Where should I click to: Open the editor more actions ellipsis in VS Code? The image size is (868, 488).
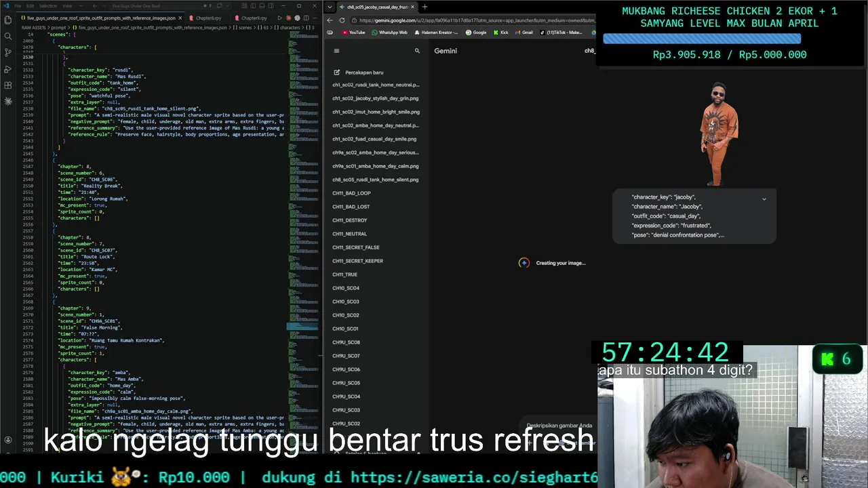(315, 18)
